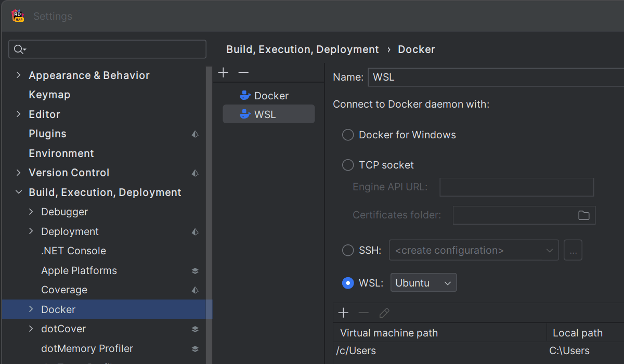Open the WSL distribution Ubuntu dropdown
Viewport: 624px width, 364px height.
tap(423, 283)
